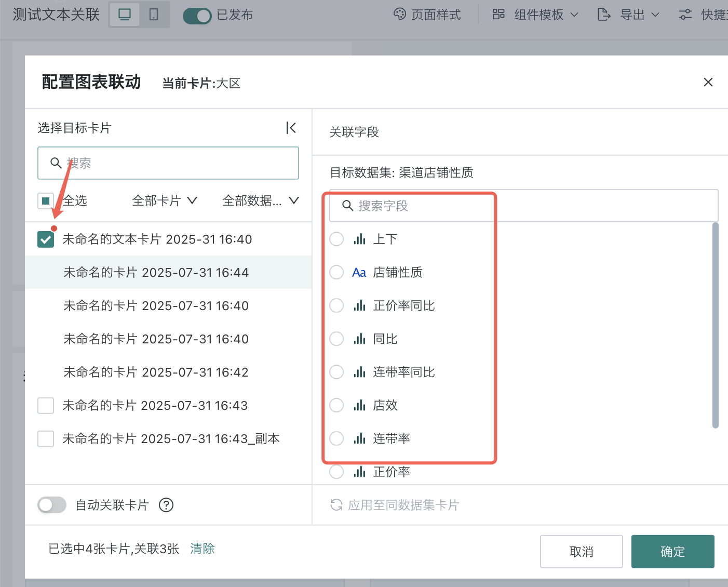Switch to desktop preview mode icon
The image size is (728, 587).
[125, 15]
